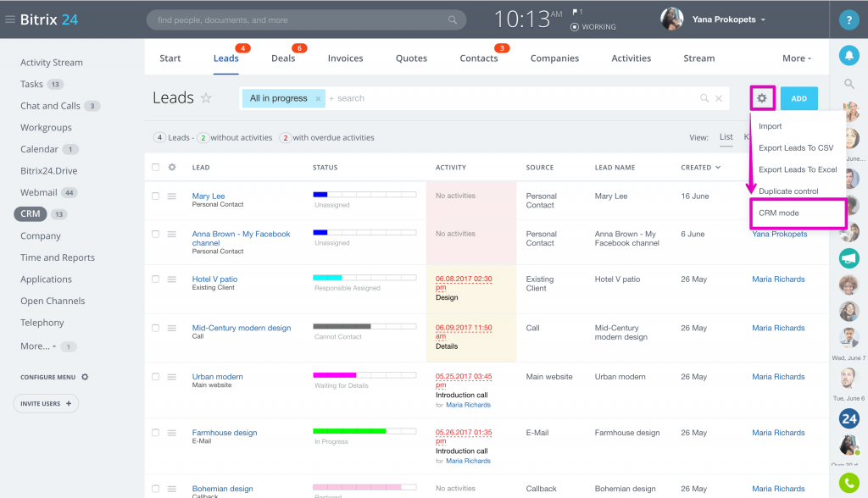Screen dimensions: 868x498
Task: Open row menu for Mid-Century modern design
Action: tap(171, 328)
